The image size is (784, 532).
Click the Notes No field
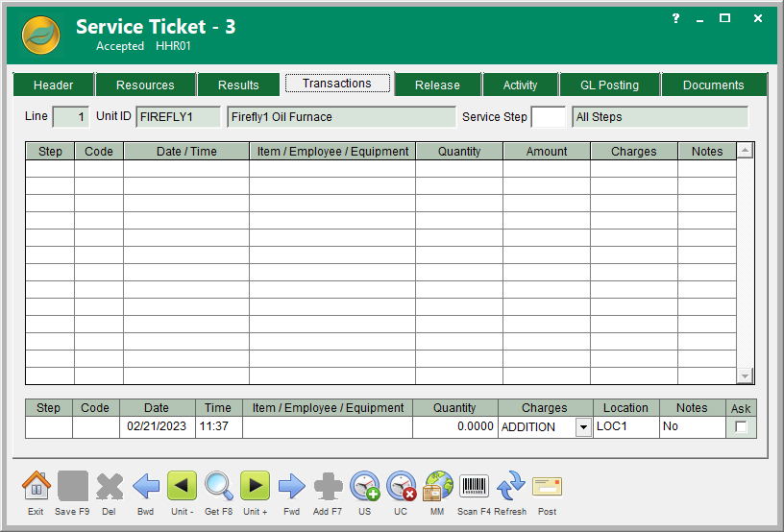click(693, 426)
